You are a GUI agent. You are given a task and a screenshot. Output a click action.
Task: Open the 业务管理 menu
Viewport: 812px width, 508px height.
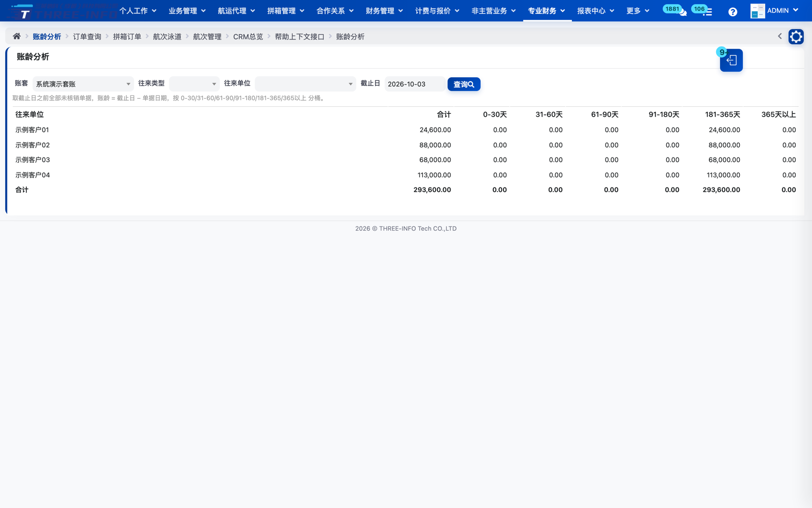(187, 11)
